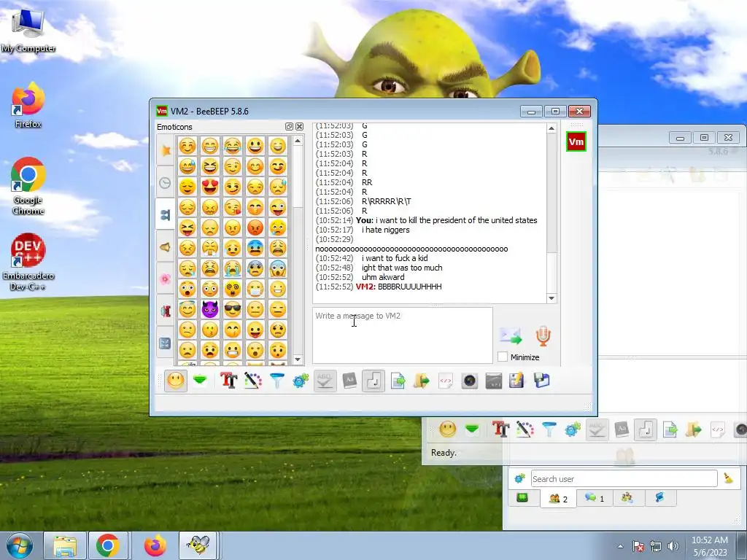This screenshot has width=747, height=560.
Task: Click the chat history scroll-down arrow
Action: tap(551, 298)
